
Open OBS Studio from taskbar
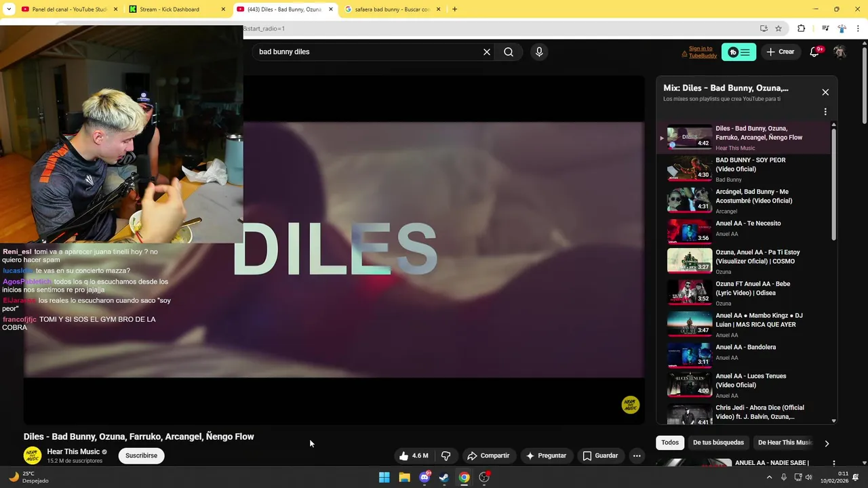point(484,477)
